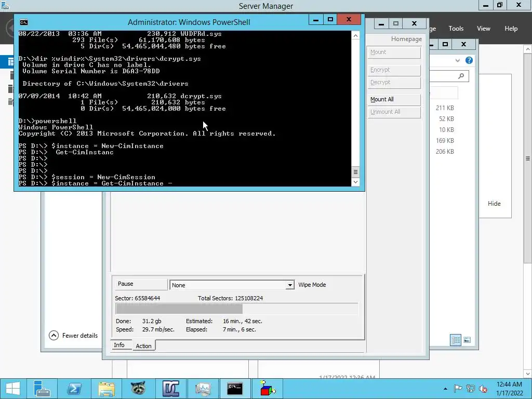Switch to the command prompt taskbar icon
This screenshot has width=532, height=399.
coord(235,389)
